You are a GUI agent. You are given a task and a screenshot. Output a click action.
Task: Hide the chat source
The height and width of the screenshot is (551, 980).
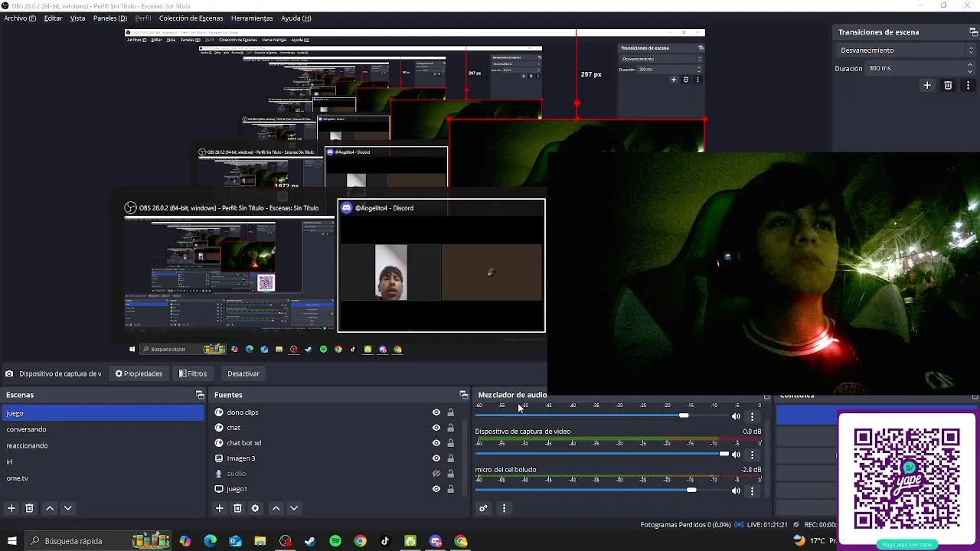436,428
